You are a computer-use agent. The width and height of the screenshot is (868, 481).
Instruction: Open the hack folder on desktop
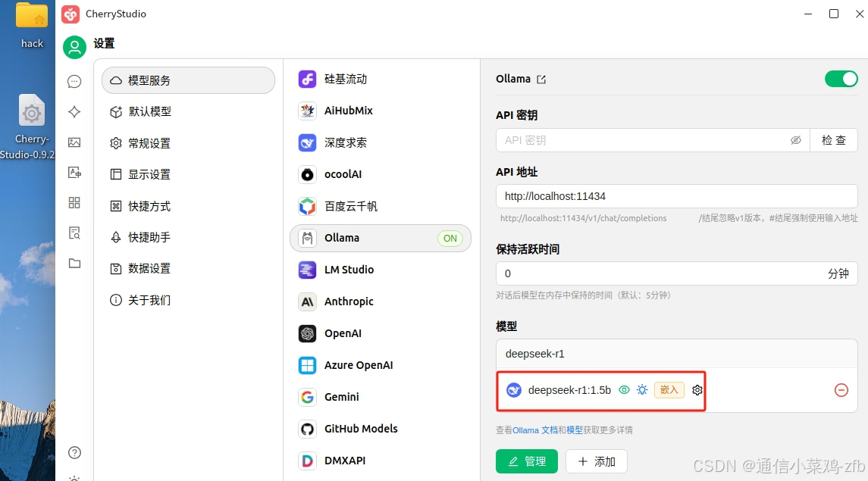(32, 26)
